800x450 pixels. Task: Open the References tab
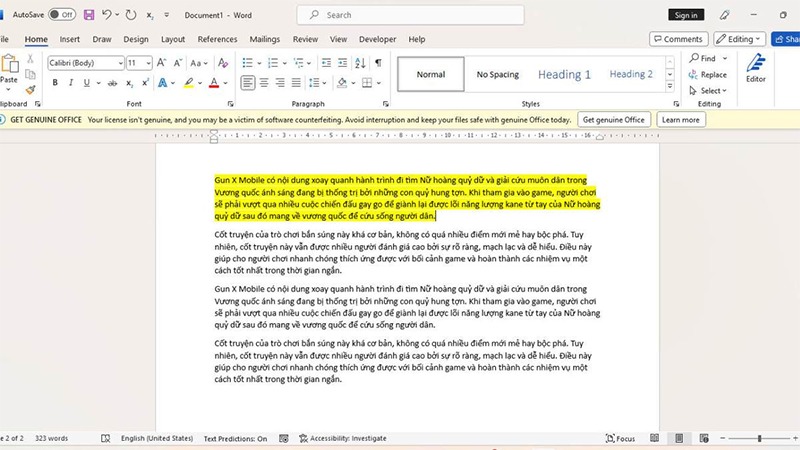click(x=217, y=39)
